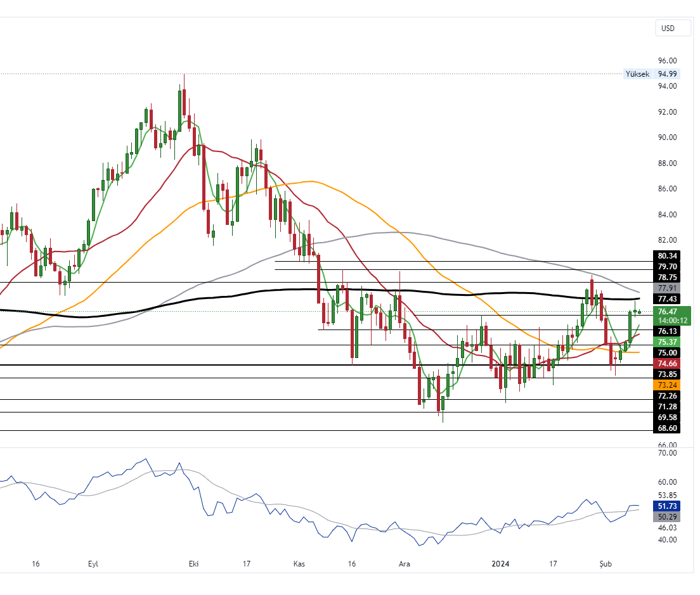
Task: Select the 68.60 horizontal line price label
Action: click(668, 429)
